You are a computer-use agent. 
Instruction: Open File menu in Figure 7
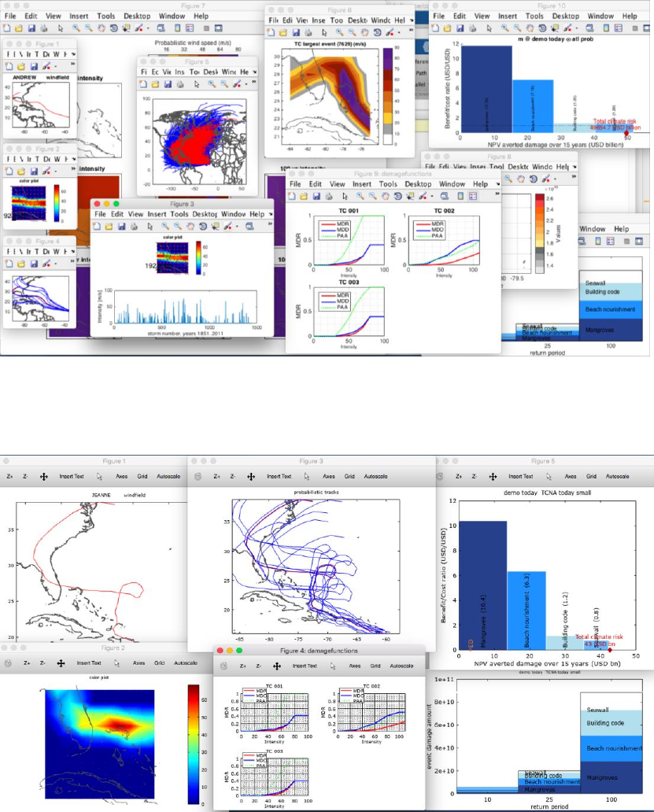coord(10,16)
